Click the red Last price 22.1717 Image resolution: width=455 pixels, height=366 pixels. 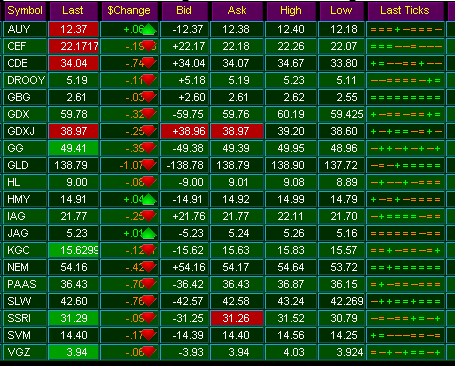(74, 46)
